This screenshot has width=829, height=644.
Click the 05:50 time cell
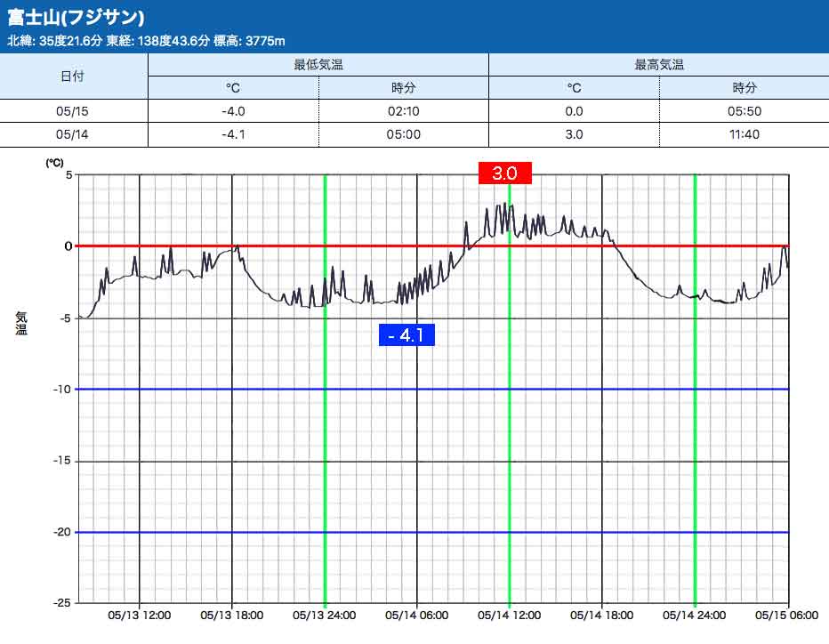click(744, 111)
